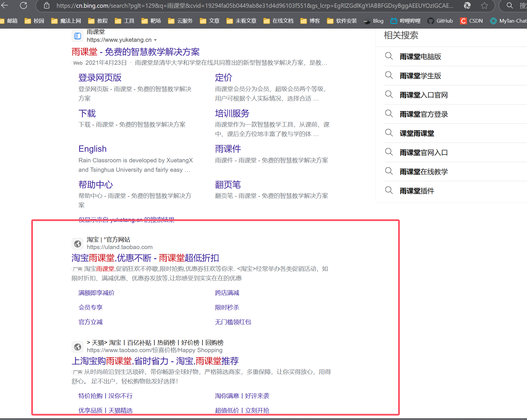The image size is (527, 420).
Task: Expand dropdown arrow next to yuketang.cn URL
Action: [155, 40]
